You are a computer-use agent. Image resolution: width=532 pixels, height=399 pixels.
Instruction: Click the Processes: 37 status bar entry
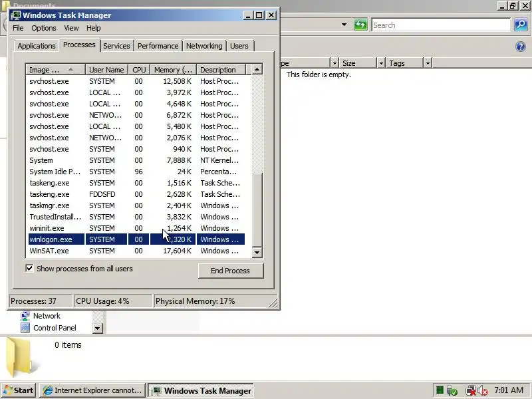(x=41, y=301)
